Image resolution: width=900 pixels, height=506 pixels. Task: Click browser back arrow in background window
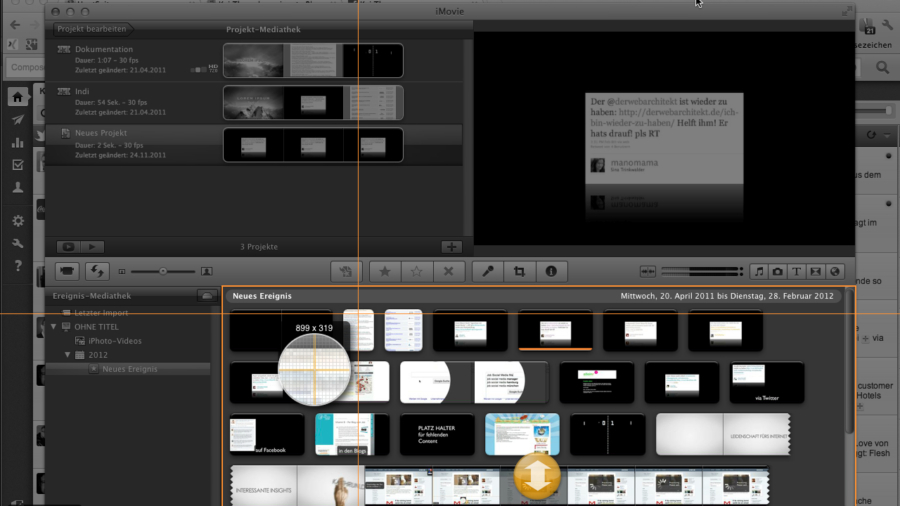[x=15, y=25]
